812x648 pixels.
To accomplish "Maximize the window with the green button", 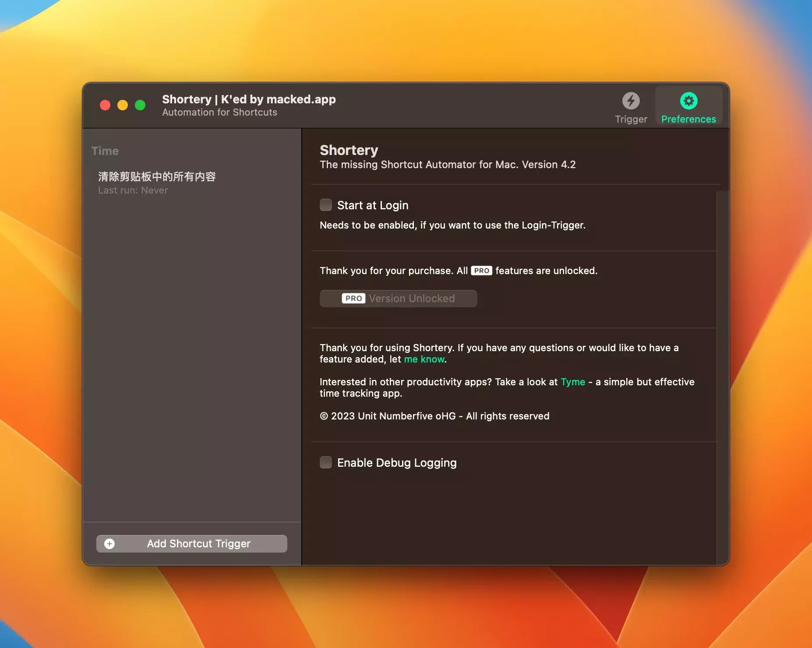I will [140, 105].
